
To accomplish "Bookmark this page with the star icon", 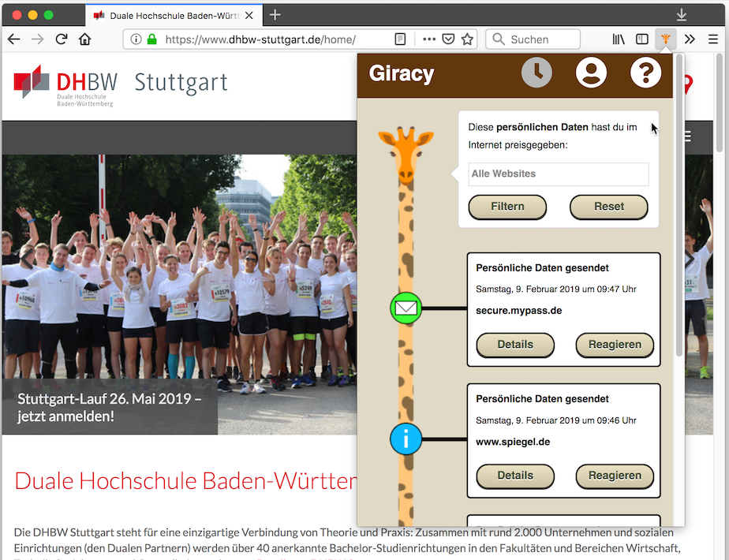I will pos(467,39).
